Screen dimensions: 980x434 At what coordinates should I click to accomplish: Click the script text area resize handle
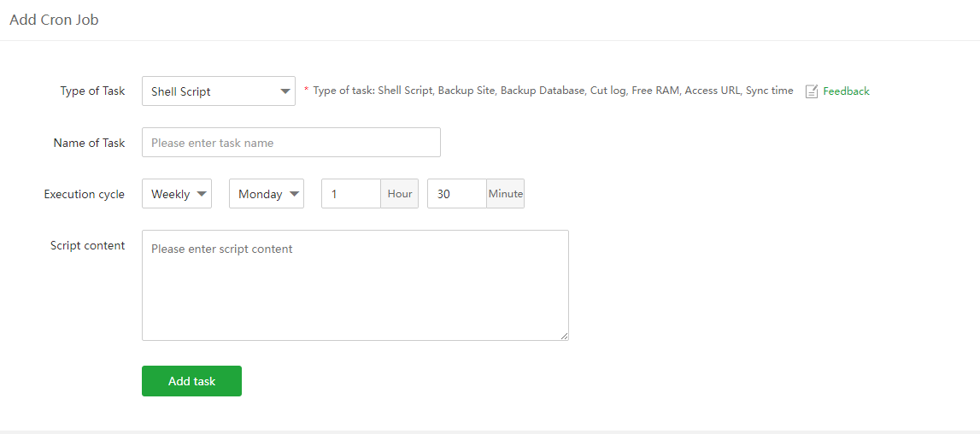[564, 336]
